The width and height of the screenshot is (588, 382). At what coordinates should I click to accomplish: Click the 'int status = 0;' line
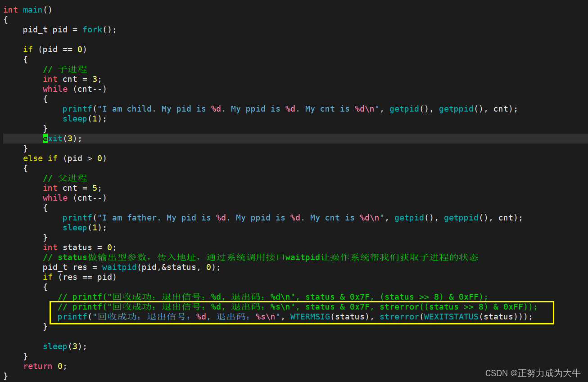click(x=80, y=247)
